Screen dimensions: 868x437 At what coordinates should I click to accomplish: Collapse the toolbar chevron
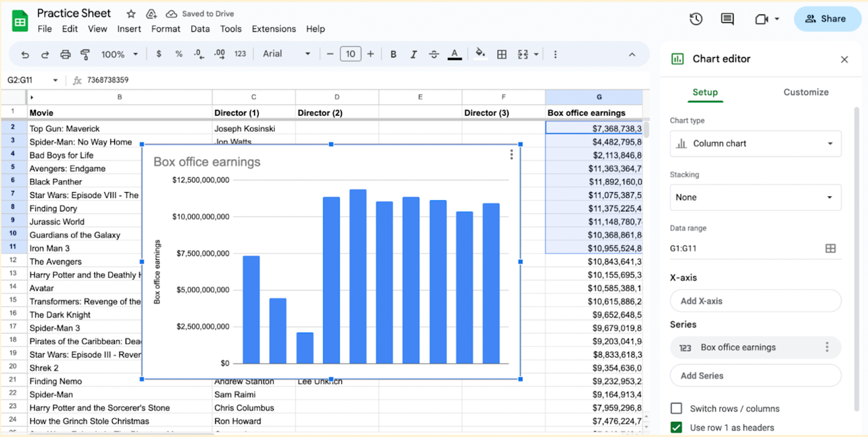coord(632,54)
